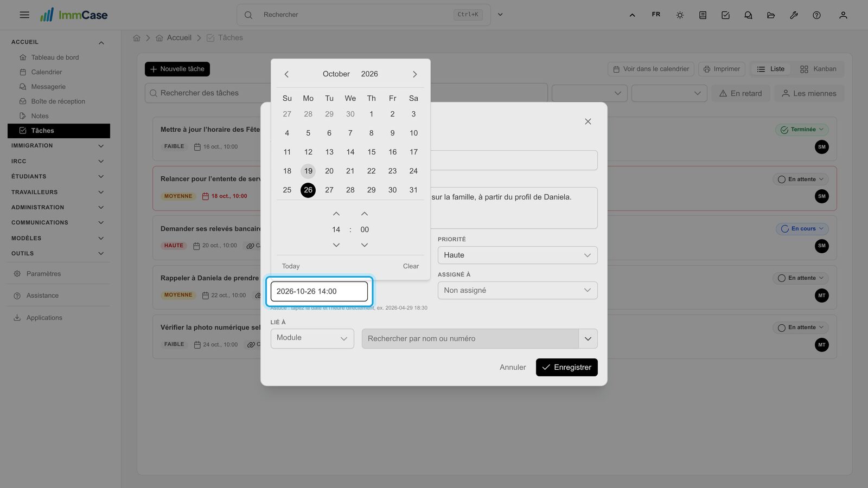The width and height of the screenshot is (868, 488).
Task: Toggle the En retard filter
Action: click(x=741, y=93)
